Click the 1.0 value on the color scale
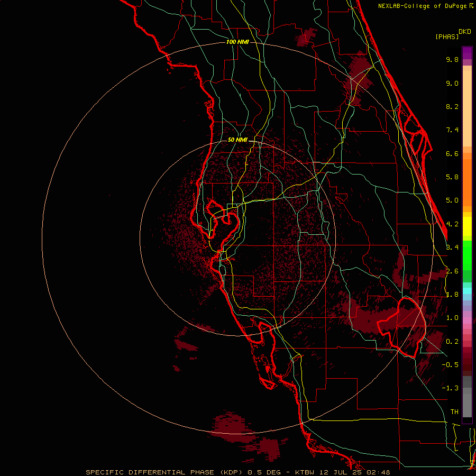Viewport: 476px width, 476px height. coord(452,318)
